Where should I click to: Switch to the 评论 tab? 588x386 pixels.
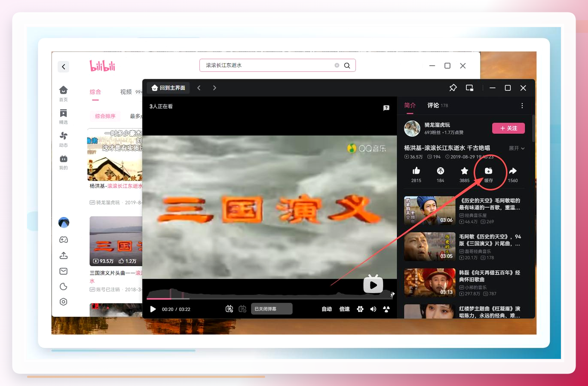[433, 105]
